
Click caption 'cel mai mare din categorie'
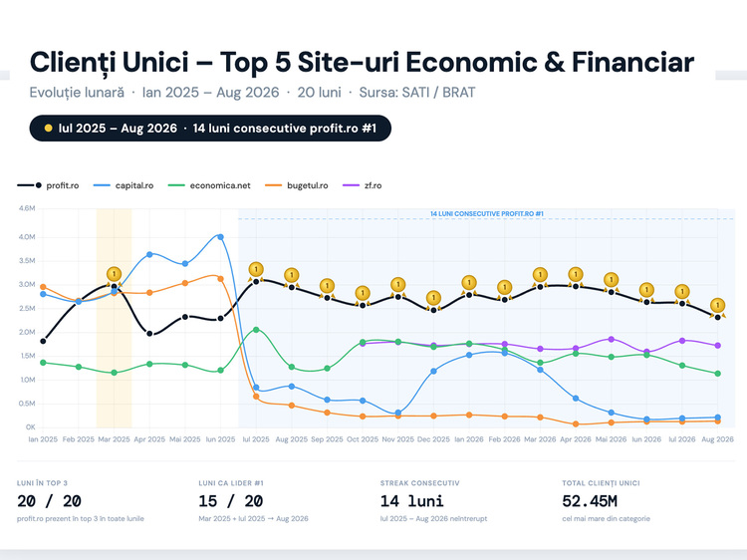click(606, 518)
